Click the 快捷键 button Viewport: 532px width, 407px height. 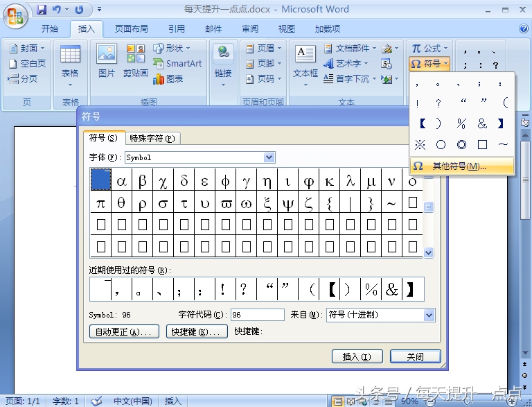tap(197, 332)
